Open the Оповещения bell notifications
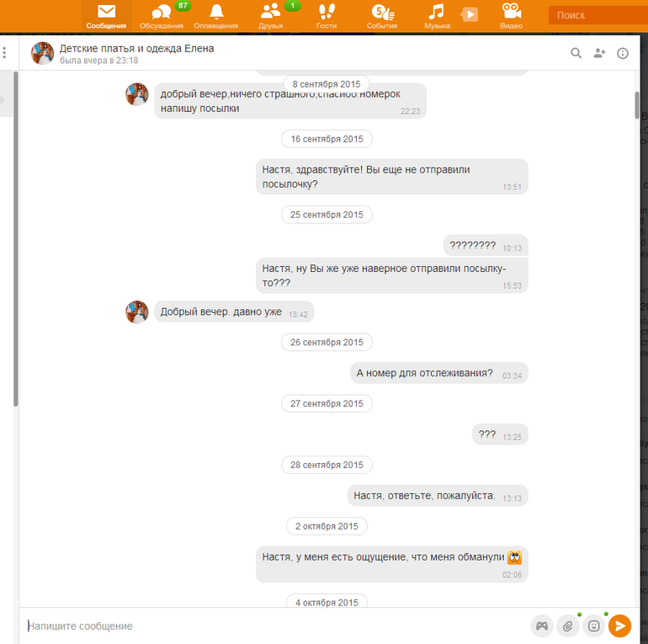Viewport: 648px width, 644px height. pyautogui.click(x=215, y=16)
